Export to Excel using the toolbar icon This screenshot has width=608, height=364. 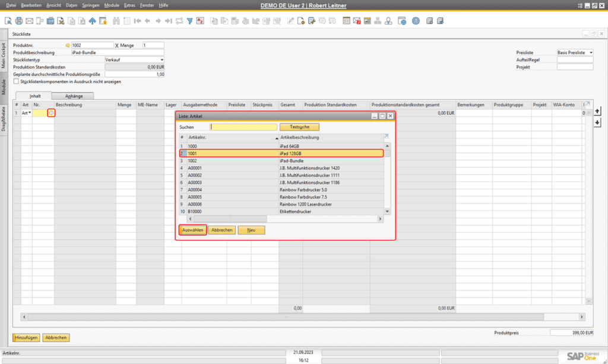click(x=61, y=21)
